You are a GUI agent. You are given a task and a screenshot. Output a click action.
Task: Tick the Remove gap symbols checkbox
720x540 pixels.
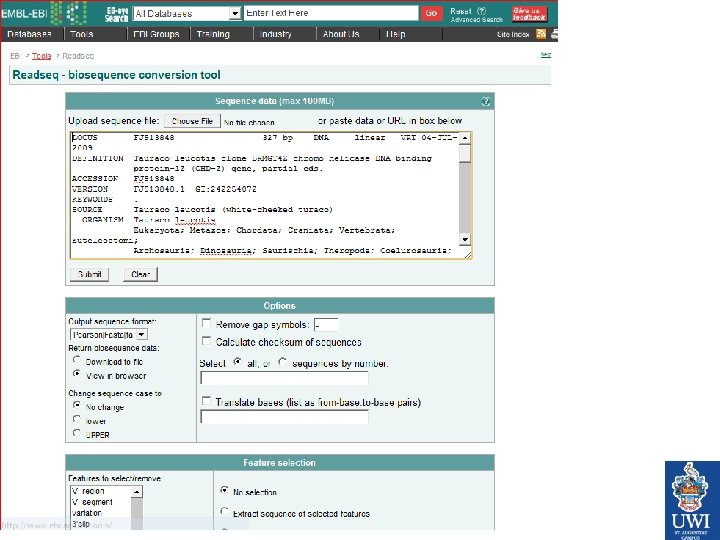click(x=206, y=324)
